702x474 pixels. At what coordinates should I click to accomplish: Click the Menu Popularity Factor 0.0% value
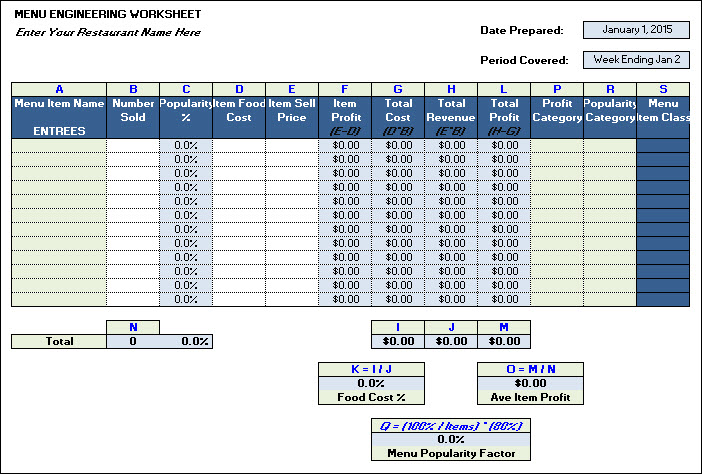click(451, 440)
